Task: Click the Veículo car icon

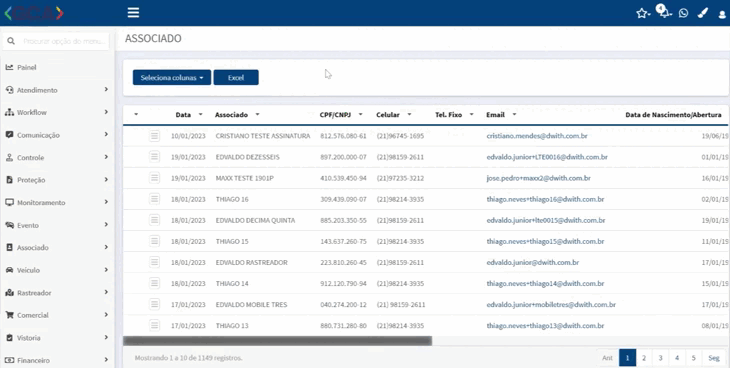Action: [x=9, y=270]
